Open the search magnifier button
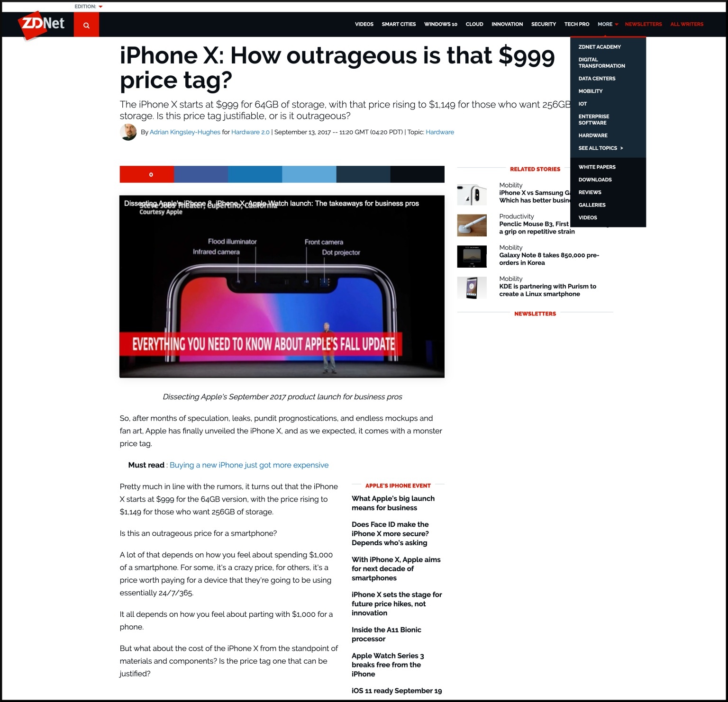 [86, 25]
